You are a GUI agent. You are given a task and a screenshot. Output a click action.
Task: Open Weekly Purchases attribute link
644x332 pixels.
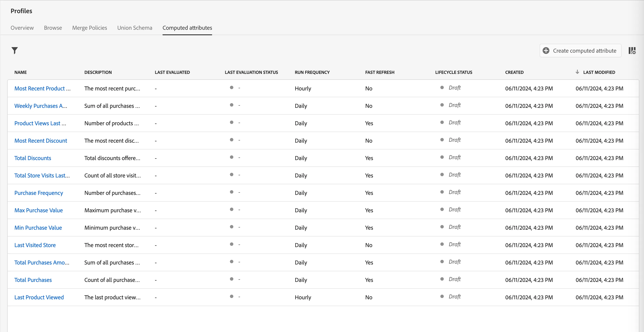click(x=41, y=106)
